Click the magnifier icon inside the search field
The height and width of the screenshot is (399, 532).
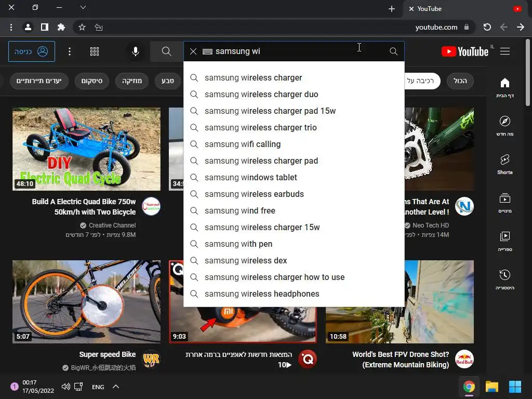click(x=394, y=51)
